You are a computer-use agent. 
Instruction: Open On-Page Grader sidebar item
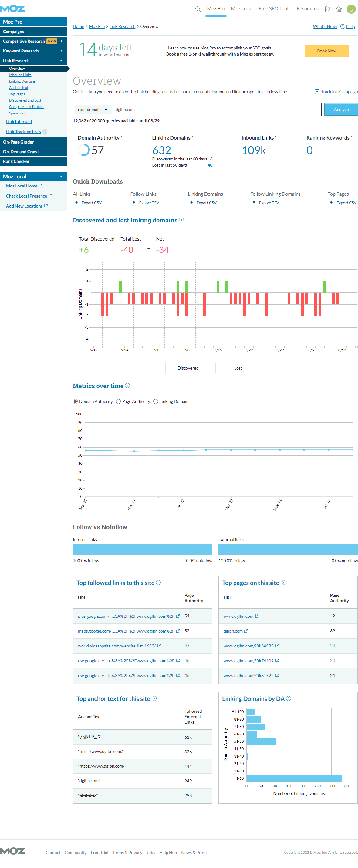tap(33, 142)
